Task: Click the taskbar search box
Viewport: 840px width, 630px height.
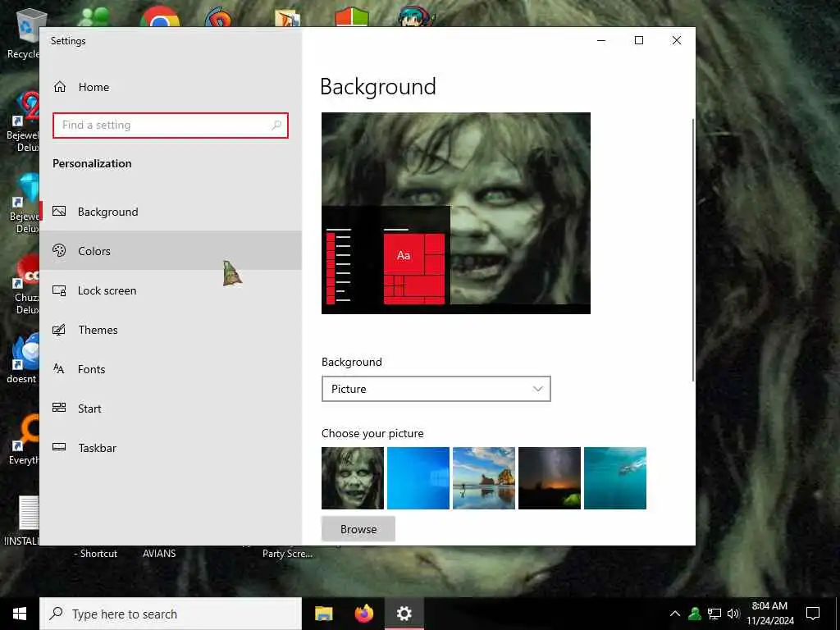Action: 171,614
